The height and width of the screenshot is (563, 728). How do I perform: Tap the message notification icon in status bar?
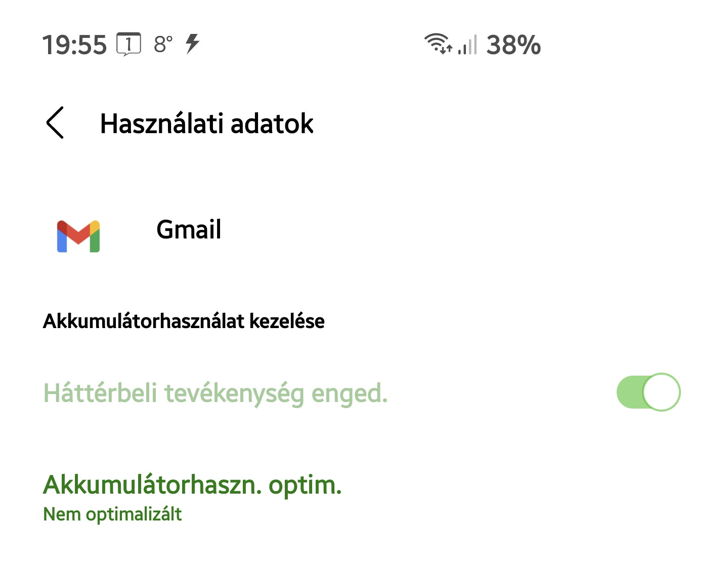129,44
